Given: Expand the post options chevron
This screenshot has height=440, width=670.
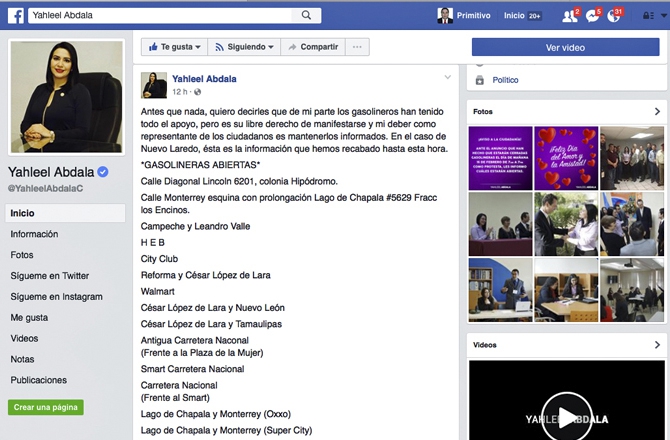Looking at the screenshot, I should (x=447, y=78).
